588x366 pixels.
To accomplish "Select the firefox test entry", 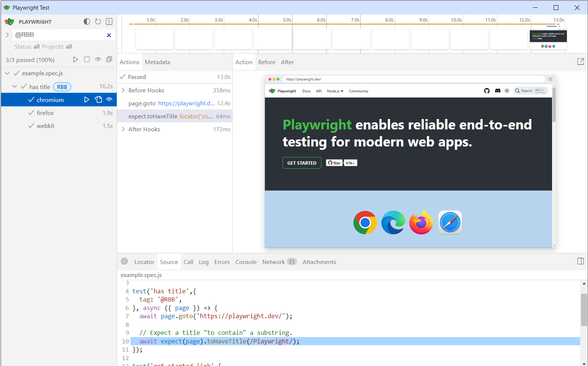I will [x=45, y=113].
